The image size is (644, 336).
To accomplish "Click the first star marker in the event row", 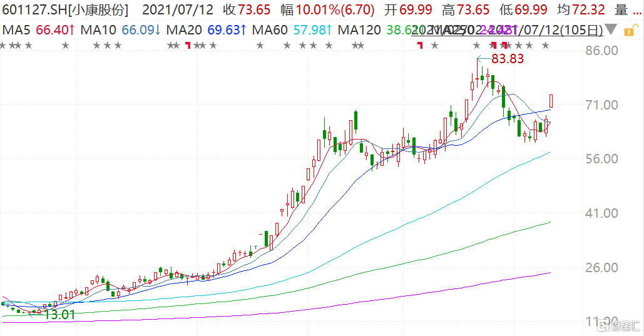I will [x=3, y=46].
